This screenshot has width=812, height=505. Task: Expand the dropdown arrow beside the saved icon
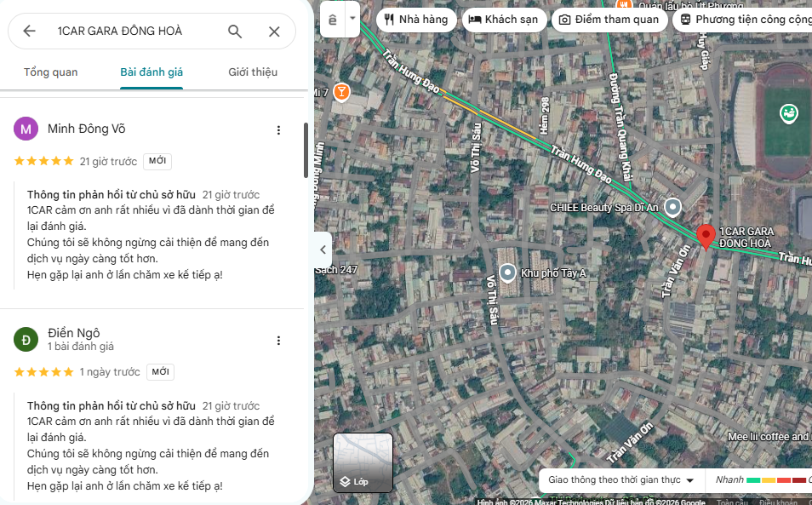click(x=352, y=19)
